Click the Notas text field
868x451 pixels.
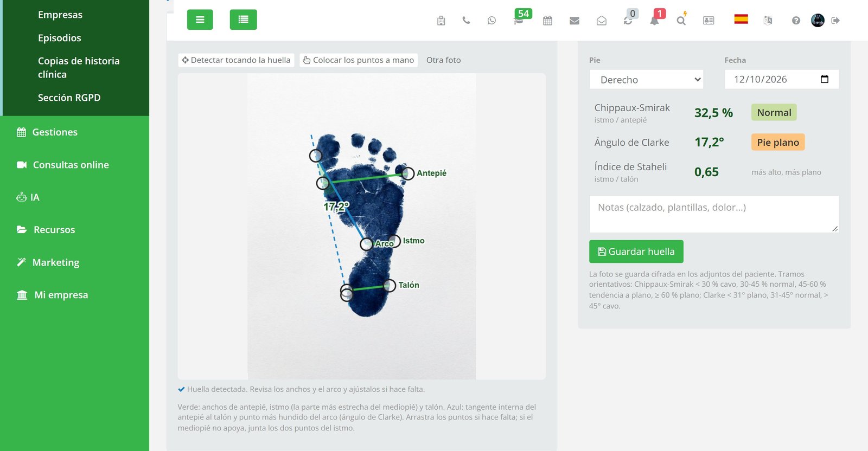pyautogui.click(x=714, y=214)
